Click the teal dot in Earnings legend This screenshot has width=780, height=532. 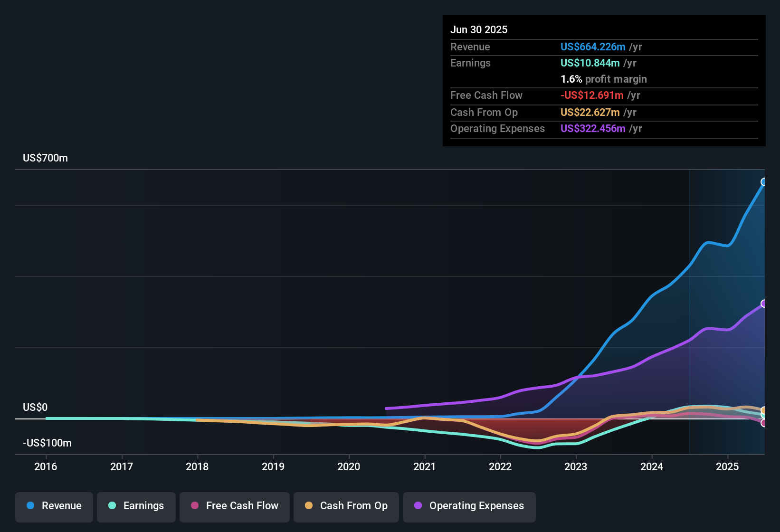coord(112,505)
